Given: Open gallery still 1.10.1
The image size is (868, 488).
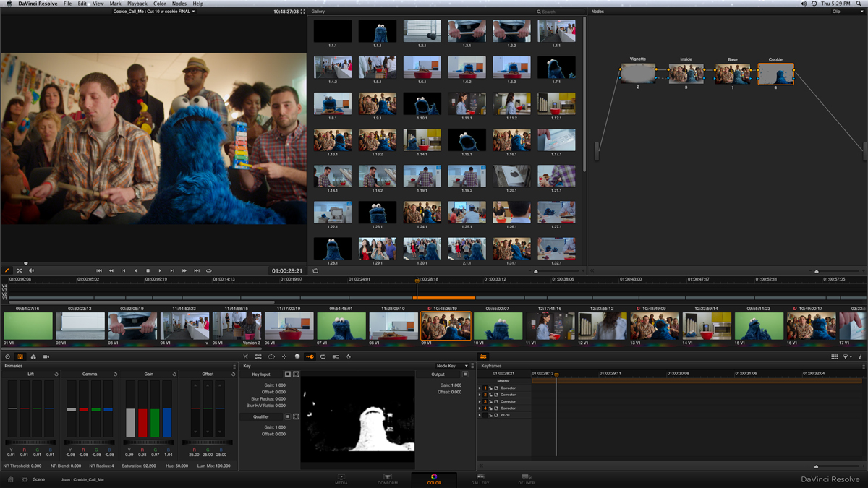Looking at the screenshot, I should (422, 103).
